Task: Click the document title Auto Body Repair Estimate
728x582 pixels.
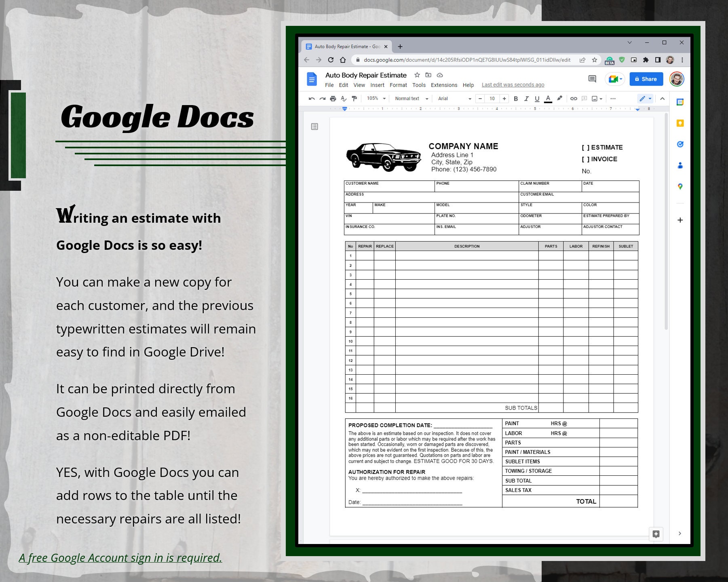Action: click(x=366, y=75)
